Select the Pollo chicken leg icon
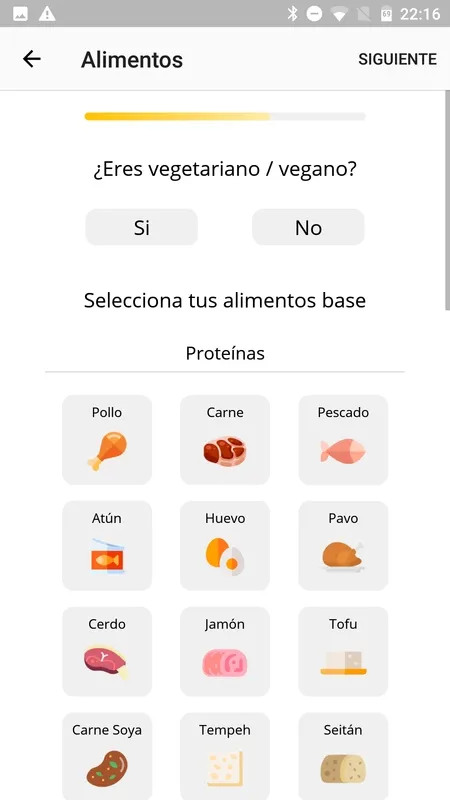Viewport: 450px width, 800px height. pyautogui.click(x=107, y=451)
